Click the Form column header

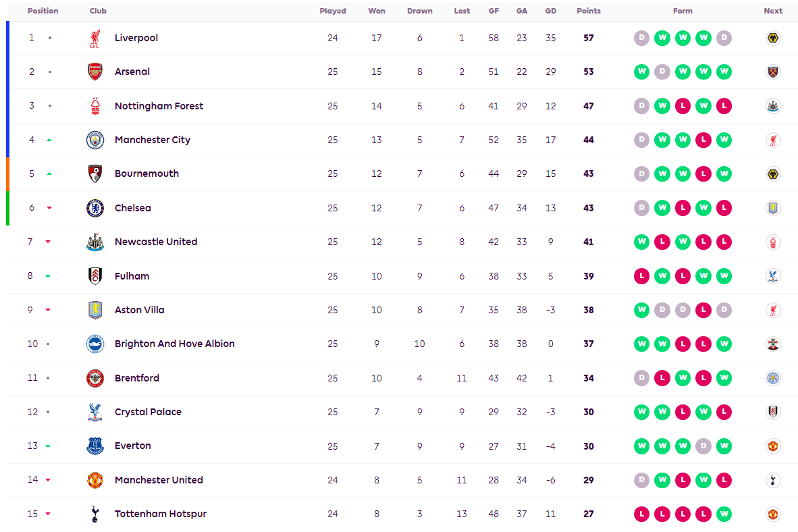[x=683, y=11]
